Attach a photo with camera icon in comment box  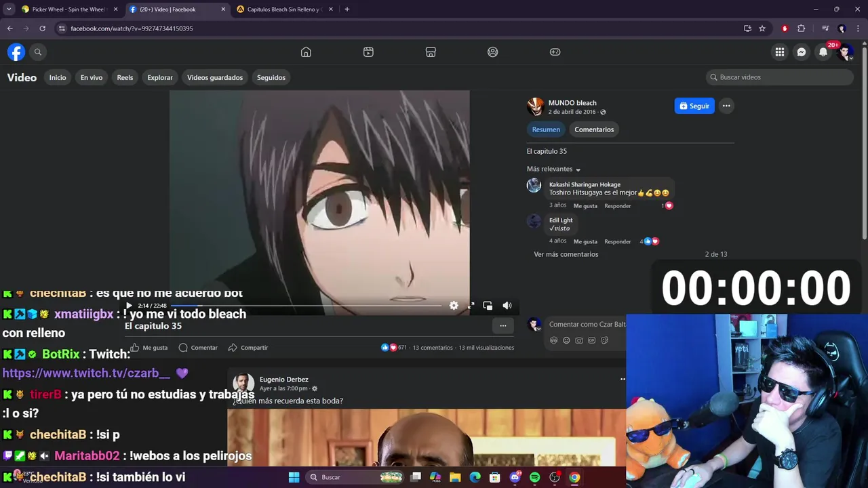pyautogui.click(x=579, y=340)
